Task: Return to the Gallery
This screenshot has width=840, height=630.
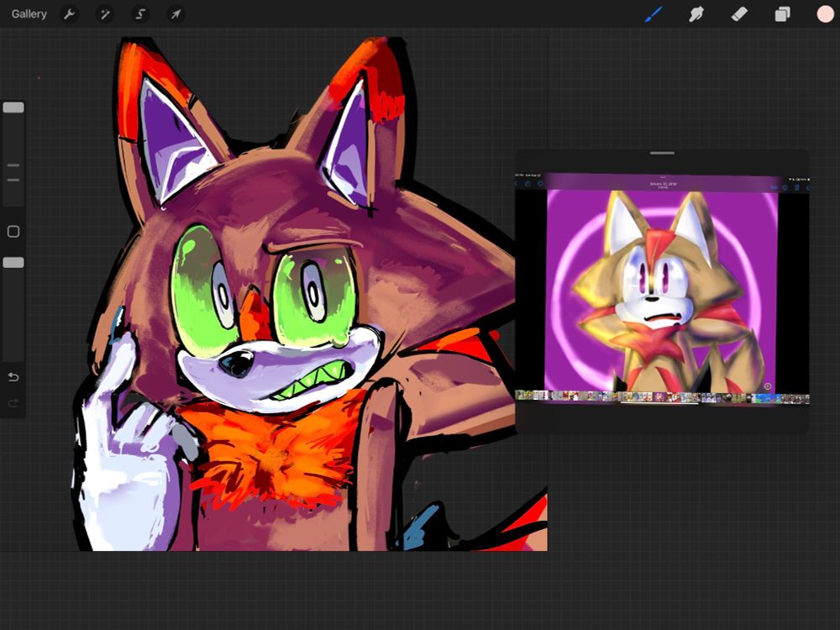Action: click(29, 14)
